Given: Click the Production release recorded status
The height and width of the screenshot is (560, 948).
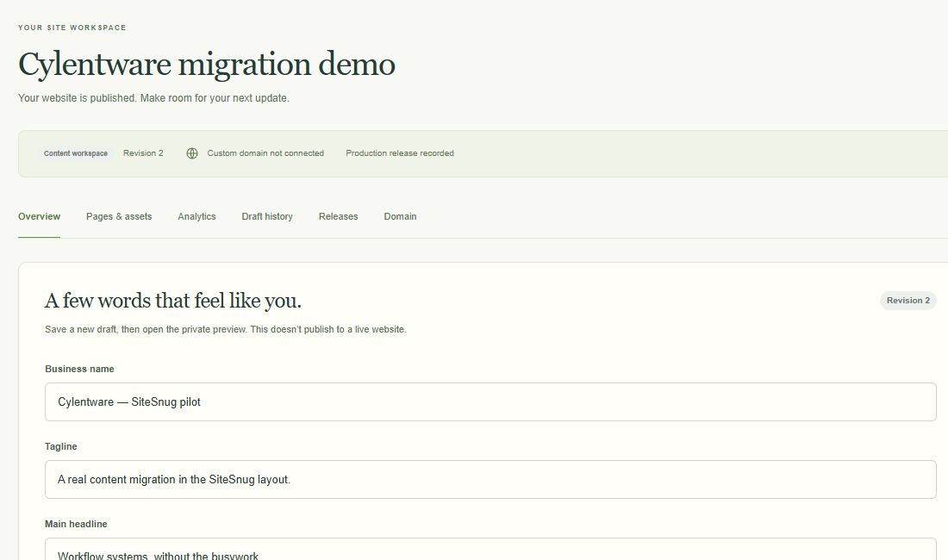Looking at the screenshot, I should click(x=400, y=153).
